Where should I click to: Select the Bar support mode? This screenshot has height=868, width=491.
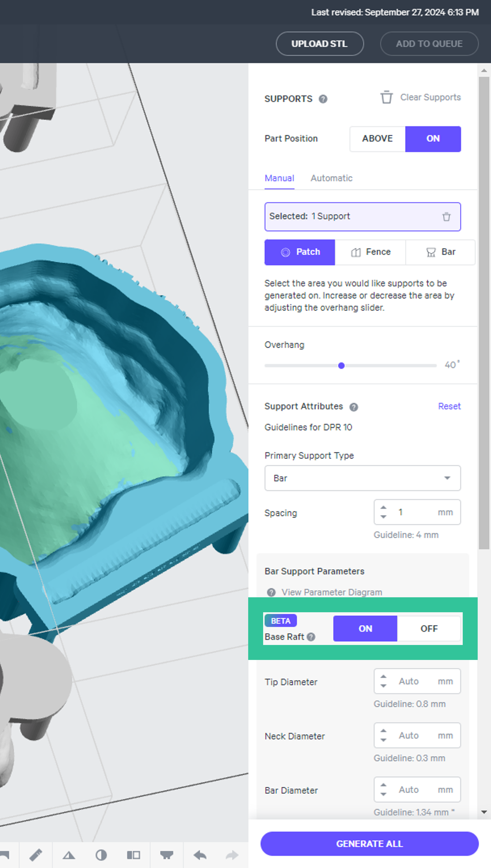(441, 252)
